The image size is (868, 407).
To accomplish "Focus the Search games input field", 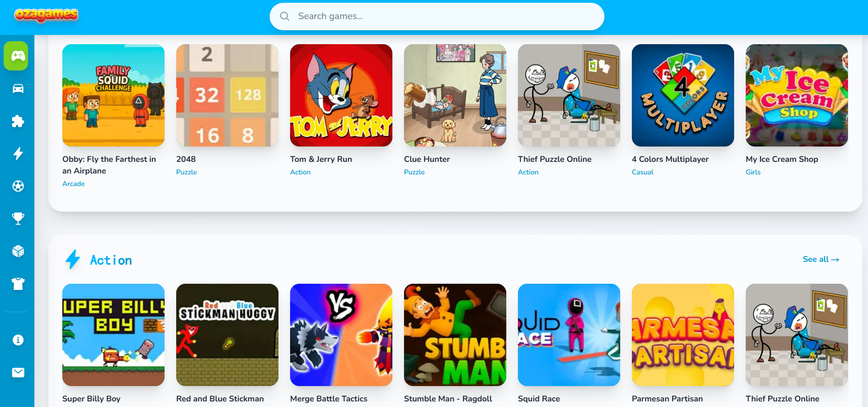I will click(x=437, y=16).
